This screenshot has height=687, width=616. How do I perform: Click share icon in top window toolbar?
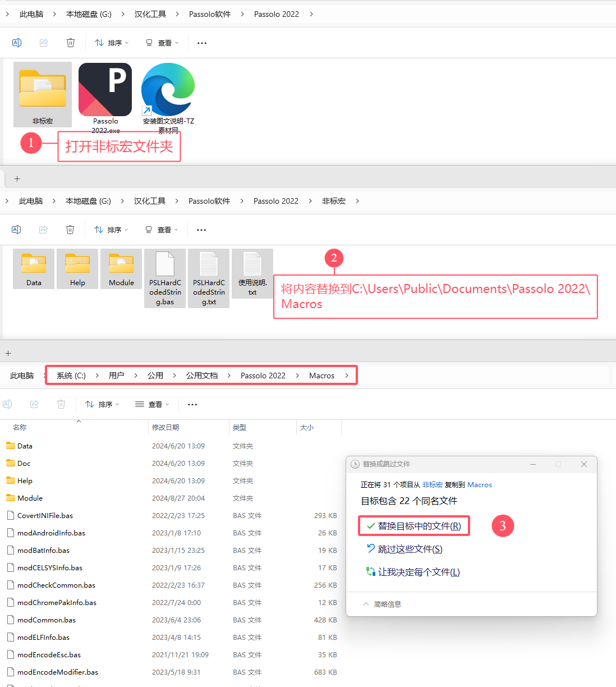[44, 43]
